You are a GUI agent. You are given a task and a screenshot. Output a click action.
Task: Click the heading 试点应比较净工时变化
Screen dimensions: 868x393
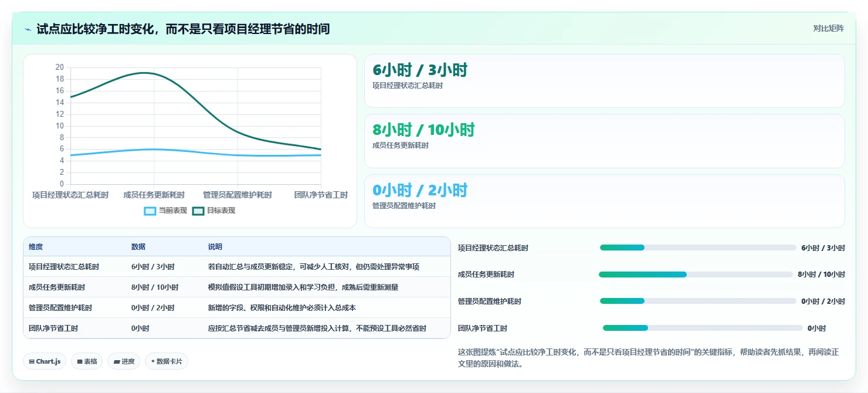pos(183,29)
